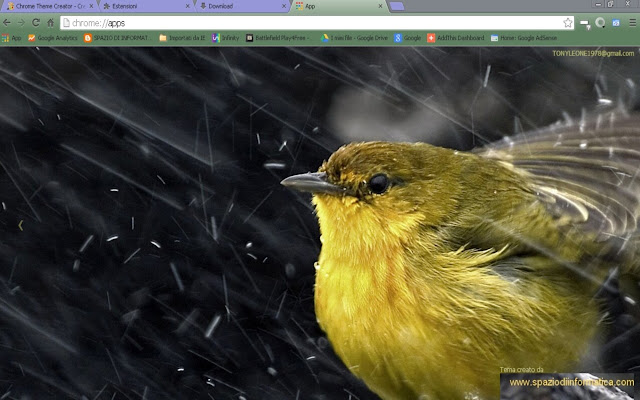The width and height of the screenshot is (640, 400).
Task: Close the Chrome Theme Creator tab
Action: coord(91,6)
